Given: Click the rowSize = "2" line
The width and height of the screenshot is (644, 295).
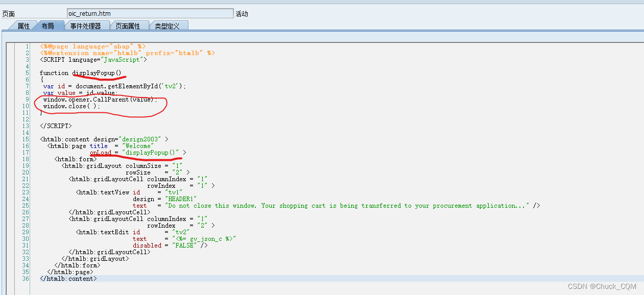Looking at the screenshot, I should click(158, 172).
